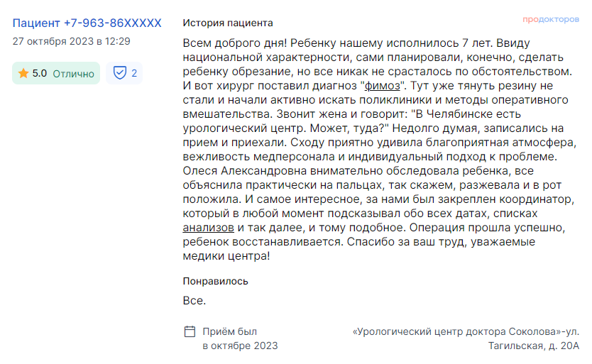
Task: Follow the underlined анализов link
Action: [x=209, y=228]
